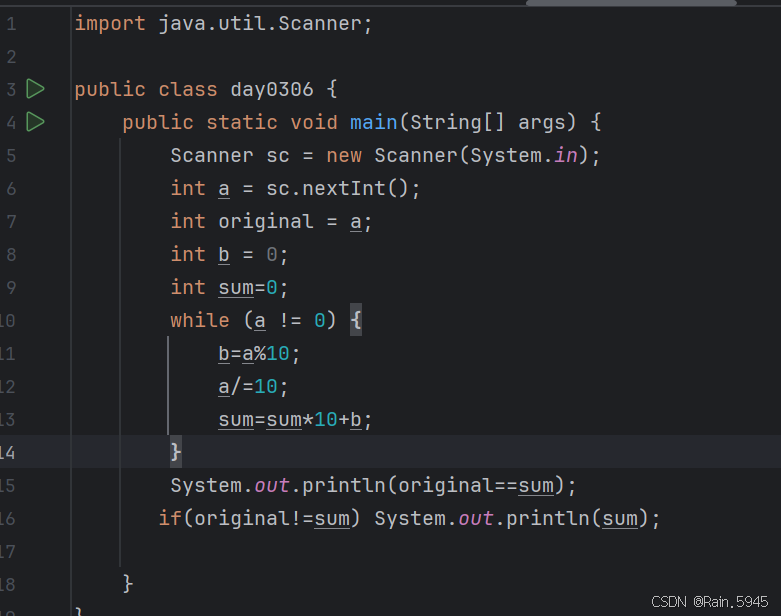
Task: Click the highlighted closing brace on line 14
Action: click(176, 452)
